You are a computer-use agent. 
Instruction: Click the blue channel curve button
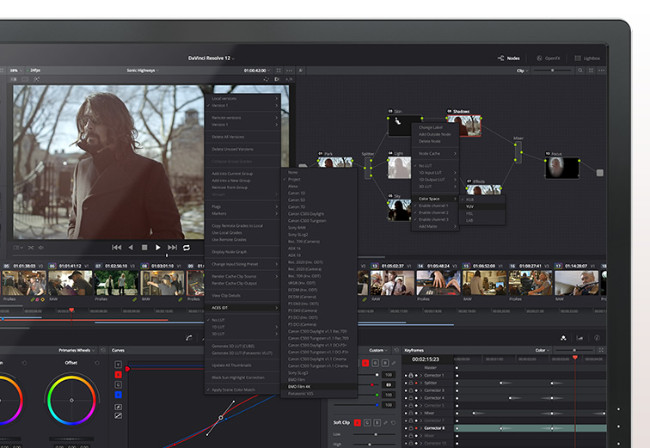[x=118, y=395]
